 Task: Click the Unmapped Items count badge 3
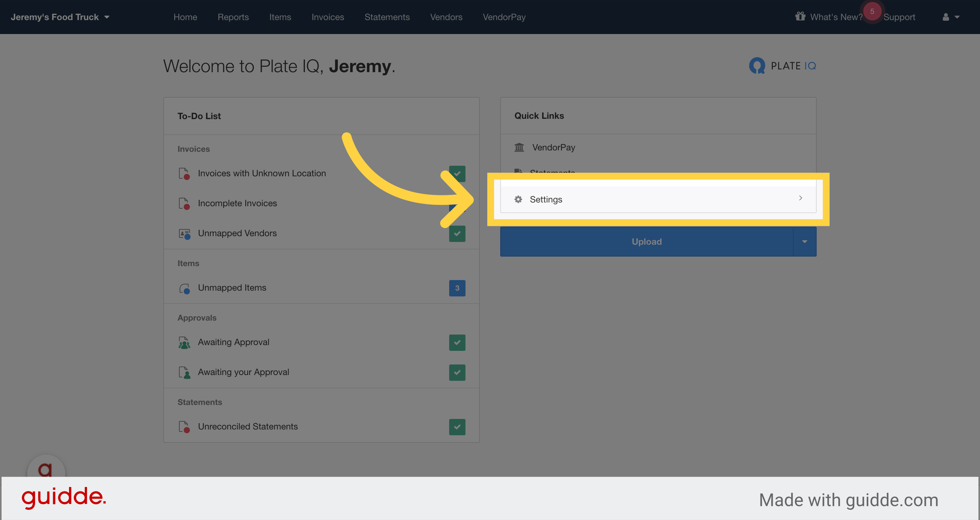(x=457, y=288)
